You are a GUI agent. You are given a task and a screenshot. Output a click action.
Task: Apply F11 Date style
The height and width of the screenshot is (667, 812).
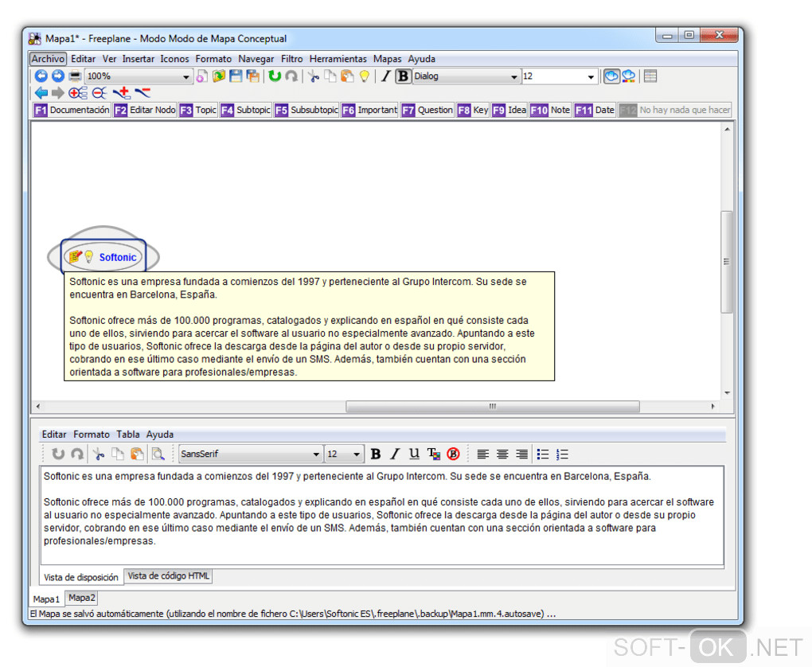pyautogui.click(x=595, y=111)
